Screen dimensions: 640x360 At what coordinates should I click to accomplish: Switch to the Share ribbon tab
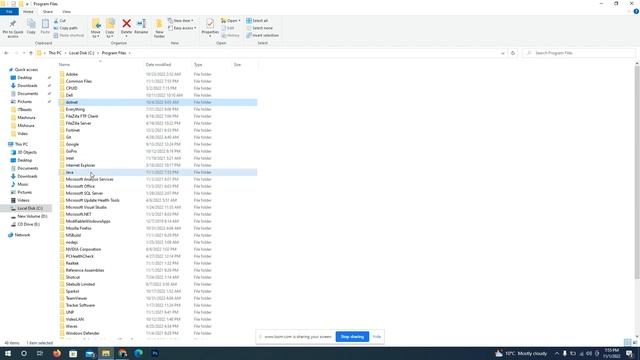tap(47, 12)
